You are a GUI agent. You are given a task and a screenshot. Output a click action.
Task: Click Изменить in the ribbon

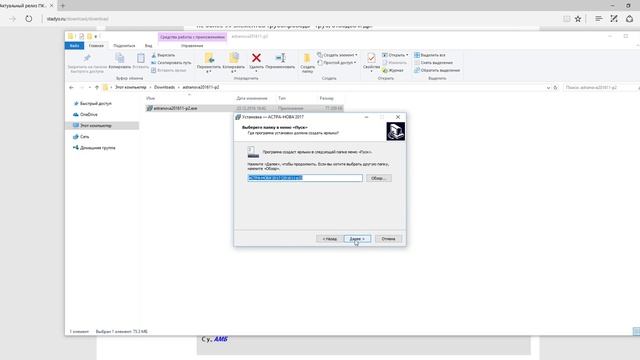[394, 63]
